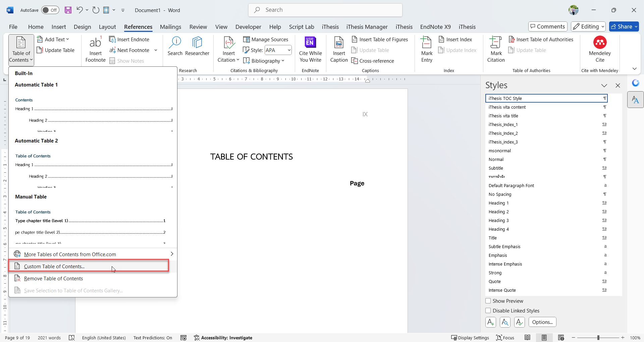Insert a Cross-reference
Image resolution: width=644 pixels, height=342 pixels.
(373, 61)
